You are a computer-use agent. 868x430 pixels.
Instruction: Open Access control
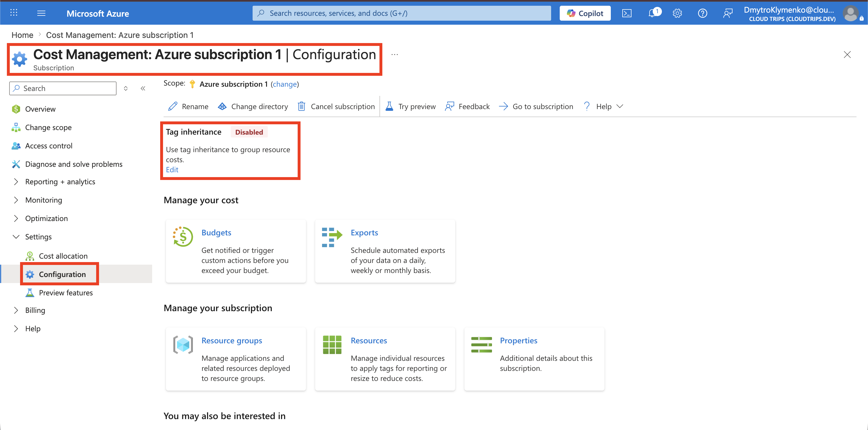tap(49, 146)
